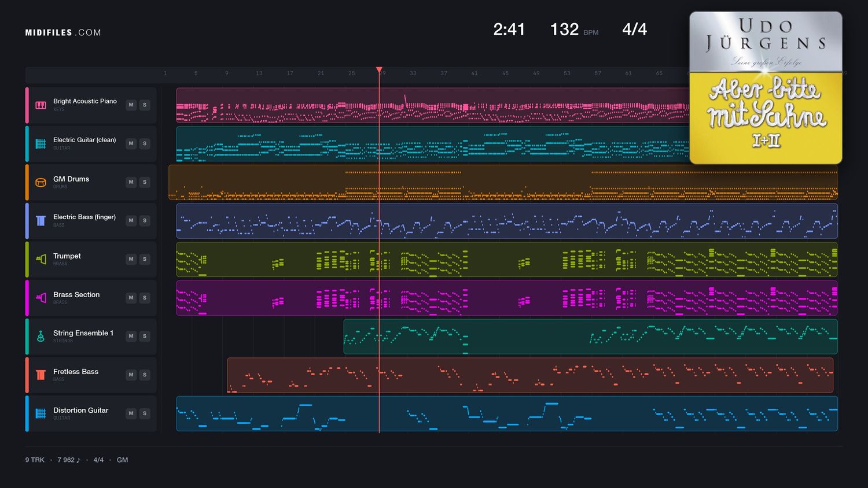Click the 132 BPM tempo value

tap(564, 29)
